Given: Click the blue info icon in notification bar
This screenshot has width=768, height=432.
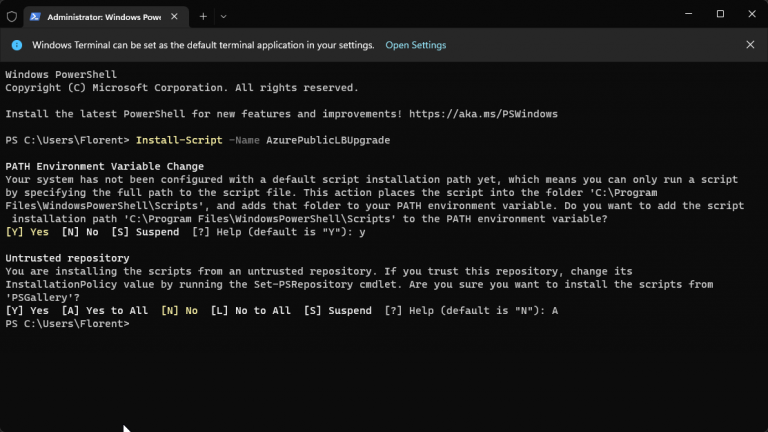Looking at the screenshot, I should 17,45.
